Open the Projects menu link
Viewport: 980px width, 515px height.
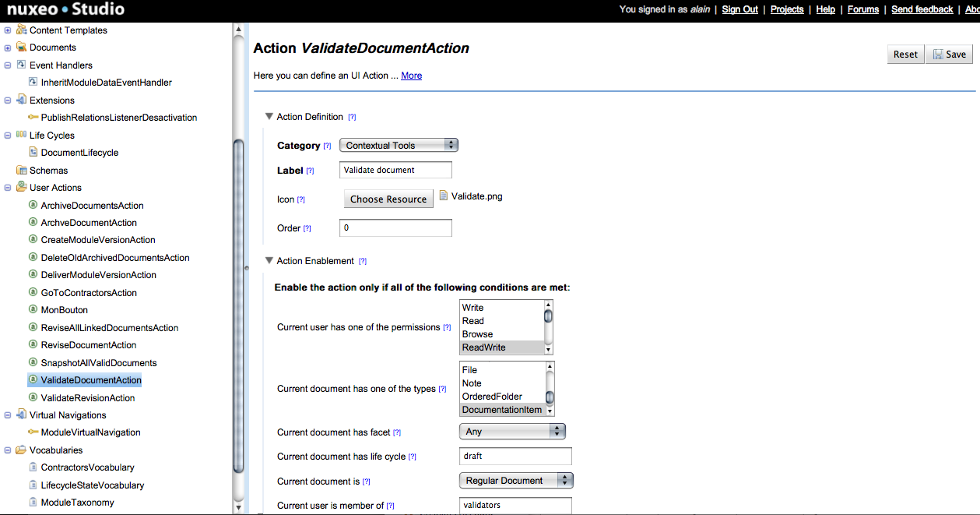tap(787, 9)
